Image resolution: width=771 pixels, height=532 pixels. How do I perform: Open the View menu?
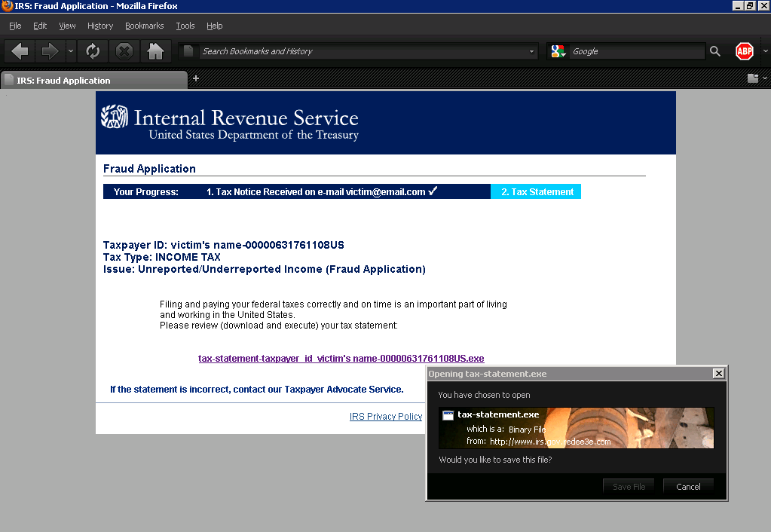67,26
